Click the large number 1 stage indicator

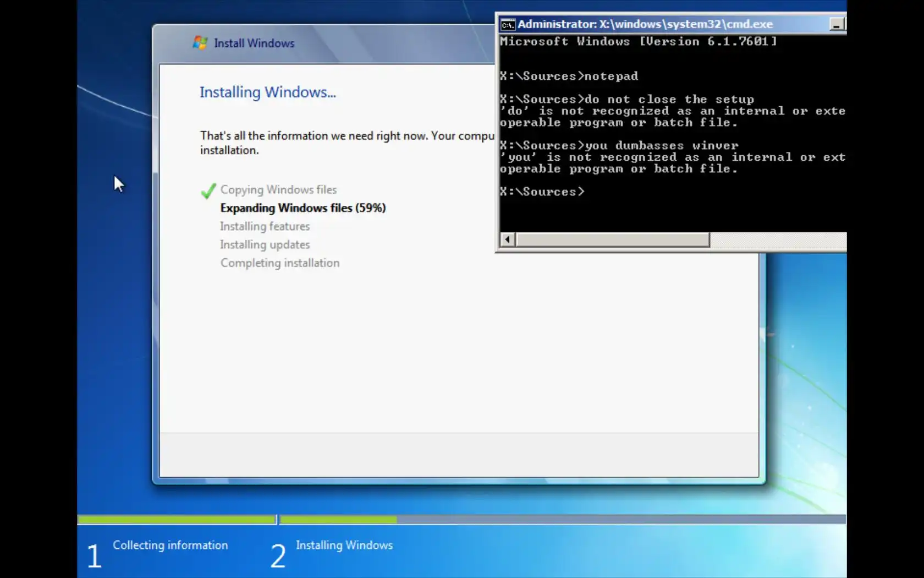pyautogui.click(x=95, y=555)
